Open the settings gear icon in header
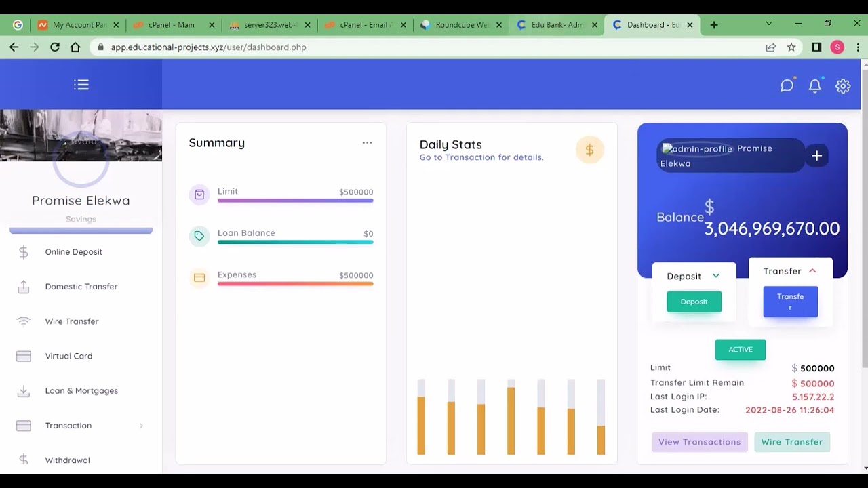Viewport: 868px width, 488px height. pos(843,86)
